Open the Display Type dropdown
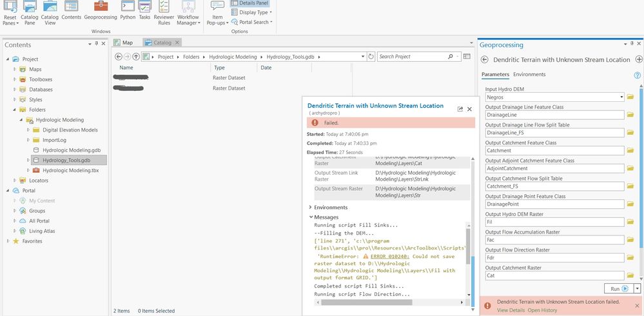The image size is (644, 316). 251,12
